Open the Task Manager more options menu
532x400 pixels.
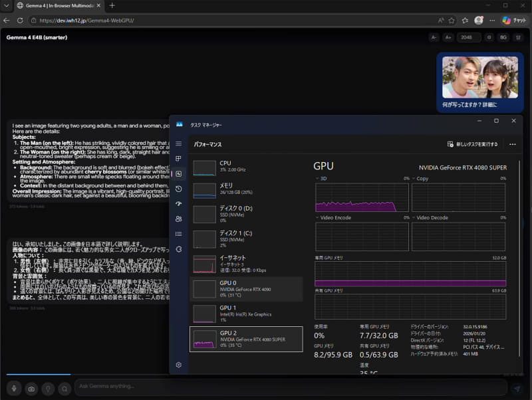(x=513, y=144)
